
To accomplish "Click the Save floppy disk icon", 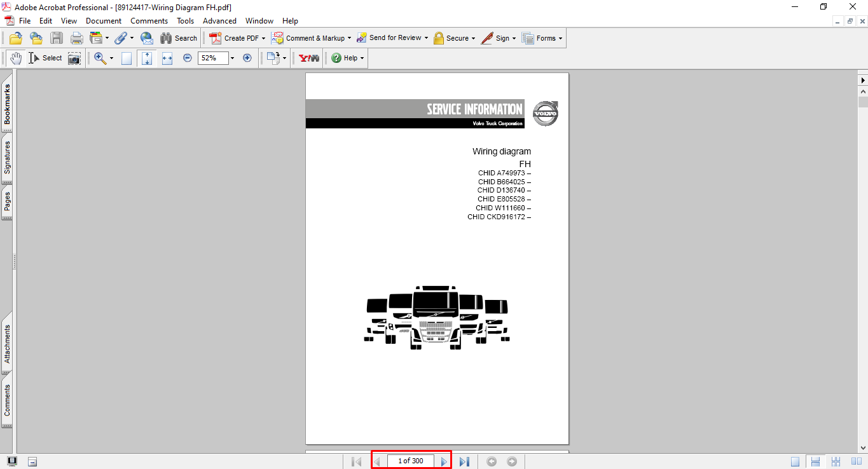I will pos(57,38).
